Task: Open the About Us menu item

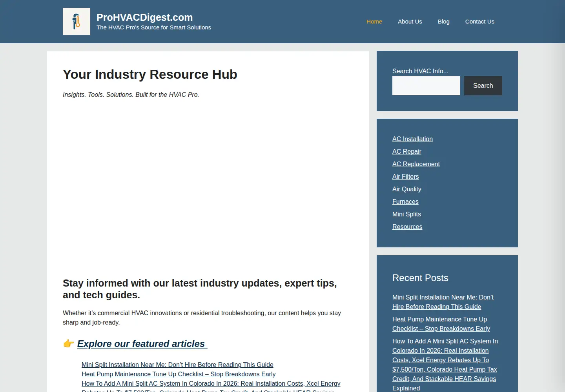Action: point(410,22)
